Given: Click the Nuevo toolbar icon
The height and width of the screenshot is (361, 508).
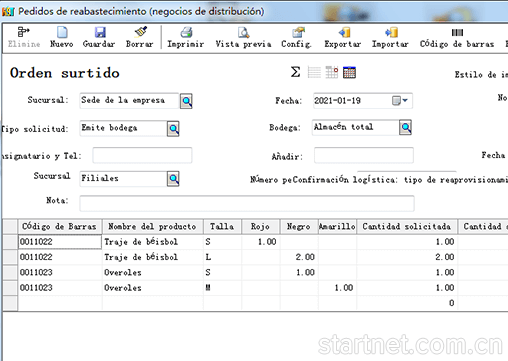Looking at the screenshot, I should 62,33.
